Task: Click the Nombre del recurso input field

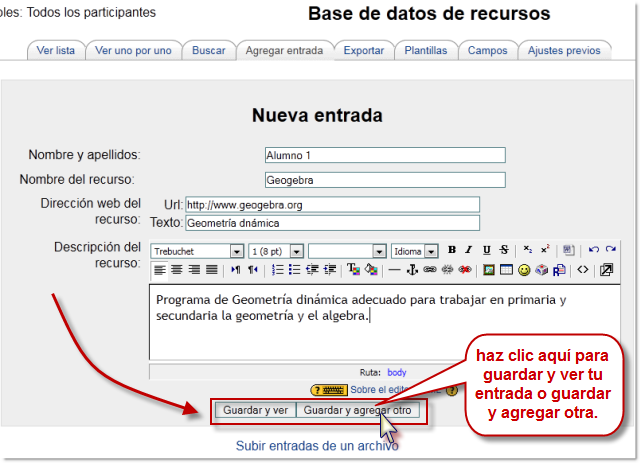Action: click(x=384, y=181)
